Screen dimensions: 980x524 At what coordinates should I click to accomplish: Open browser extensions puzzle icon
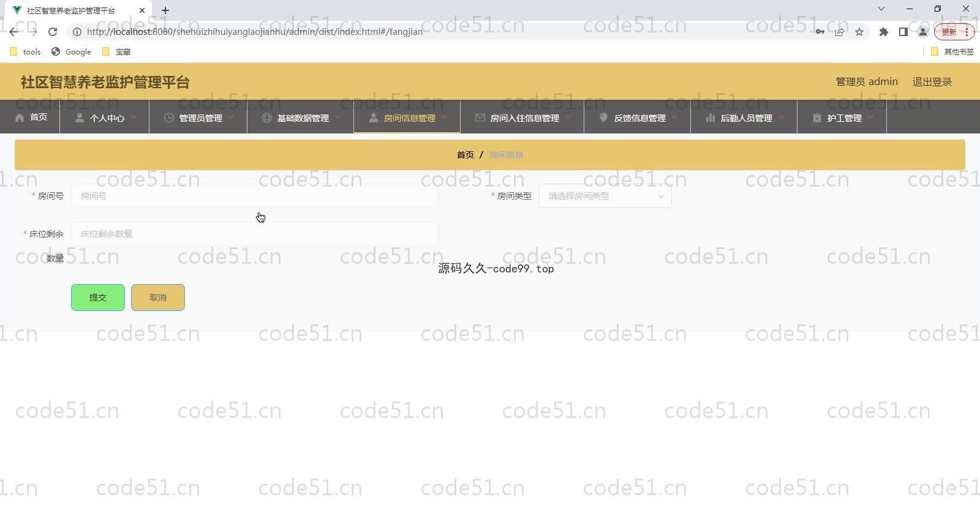pyautogui.click(x=883, y=32)
